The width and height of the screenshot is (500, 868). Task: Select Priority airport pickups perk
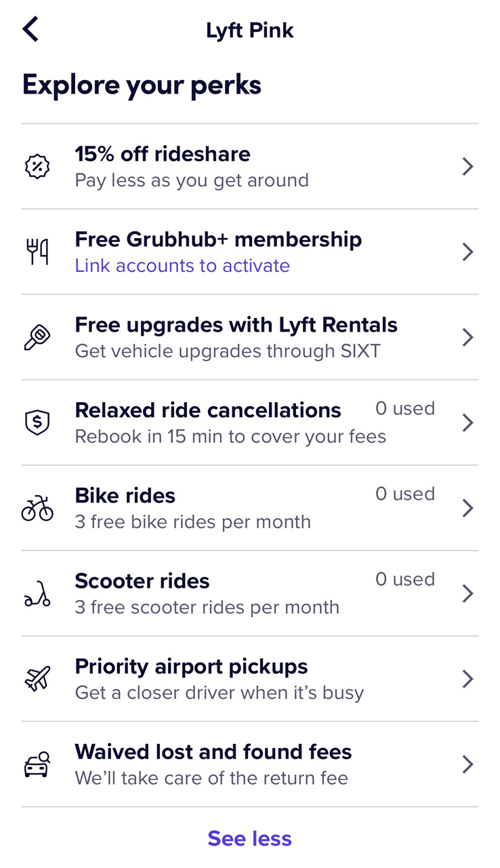pyautogui.click(x=250, y=679)
